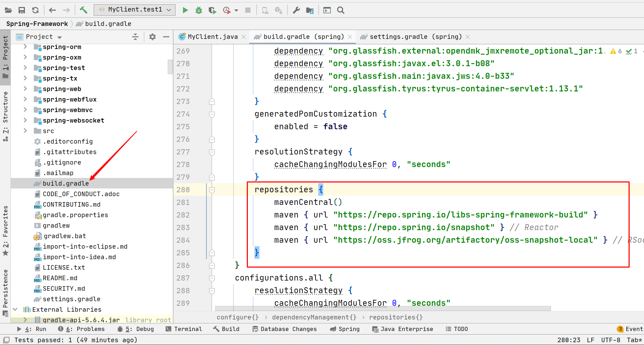Screen dimensions: 644x345
Task: Click the save all disk icon
Action: click(x=22, y=10)
